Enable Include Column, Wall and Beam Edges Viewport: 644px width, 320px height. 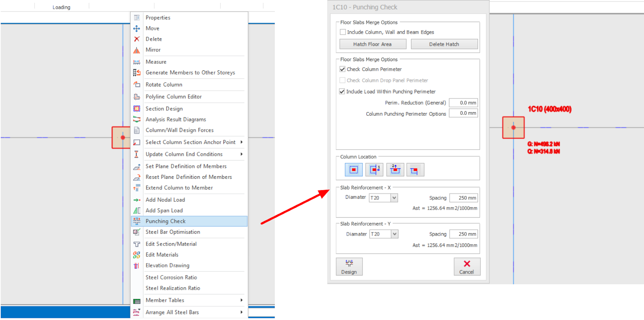343,32
